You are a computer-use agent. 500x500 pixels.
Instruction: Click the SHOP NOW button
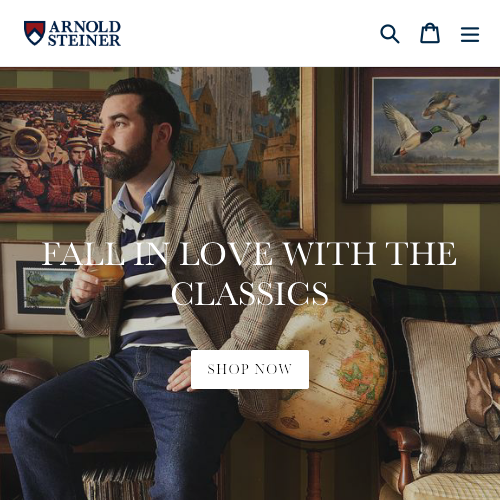coord(250,369)
